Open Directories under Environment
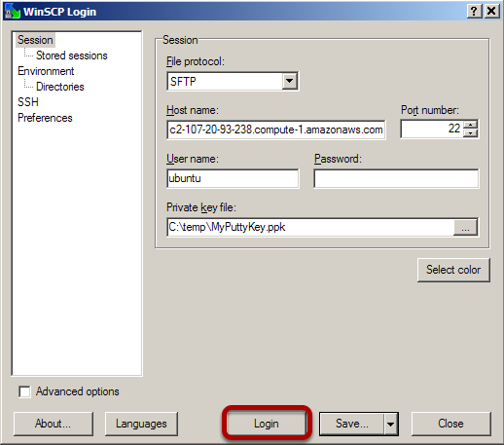 [60, 87]
